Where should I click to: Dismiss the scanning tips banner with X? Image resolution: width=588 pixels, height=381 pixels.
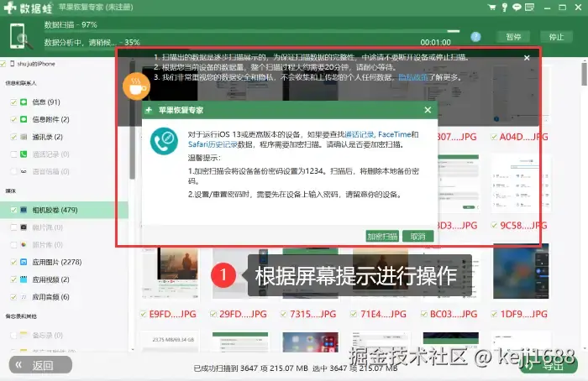click(527, 58)
